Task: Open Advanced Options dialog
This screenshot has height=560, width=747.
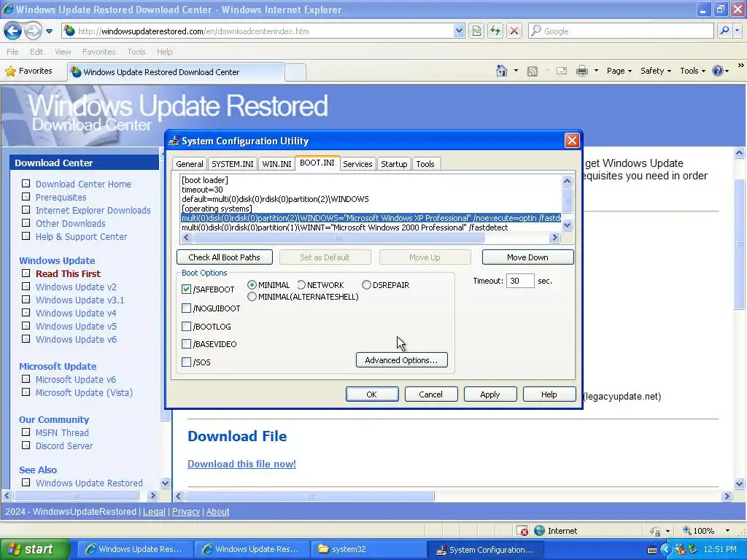Action: tap(402, 360)
